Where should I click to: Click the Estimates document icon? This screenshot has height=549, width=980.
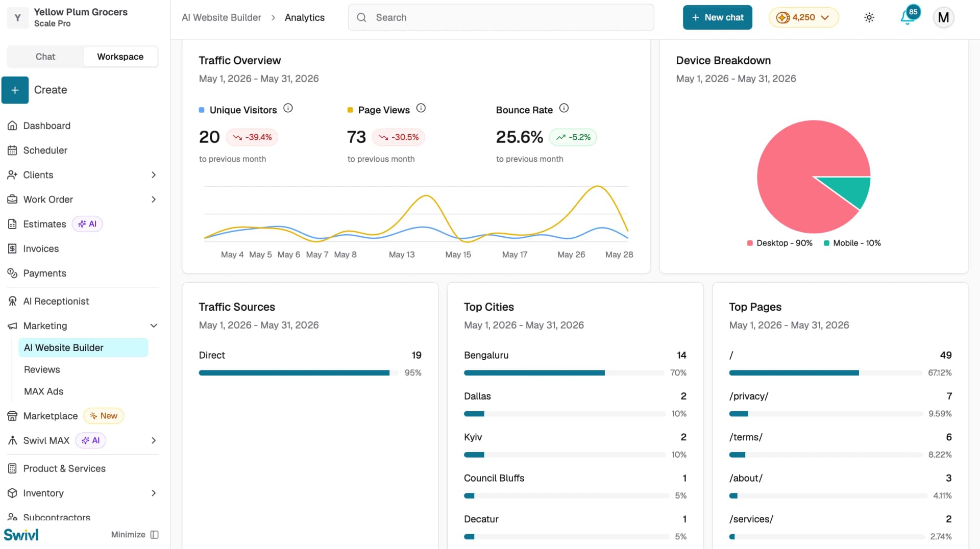click(x=12, y=224)
